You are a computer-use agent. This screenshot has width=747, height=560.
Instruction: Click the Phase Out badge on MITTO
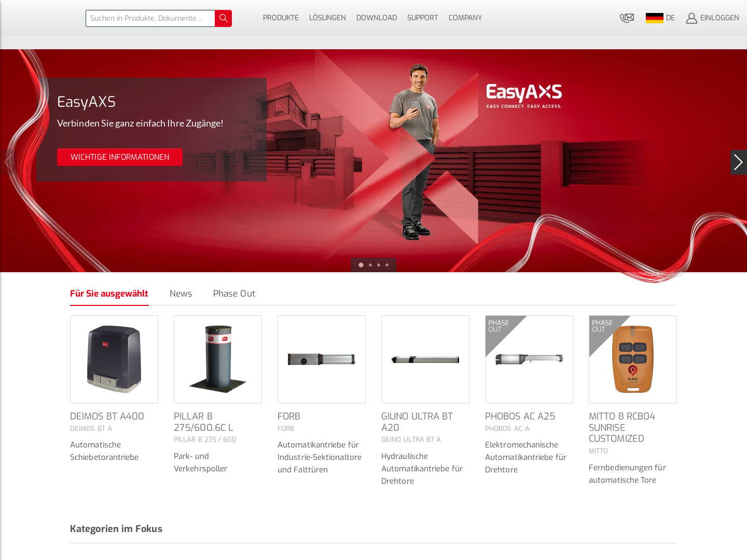pos(602,326)
